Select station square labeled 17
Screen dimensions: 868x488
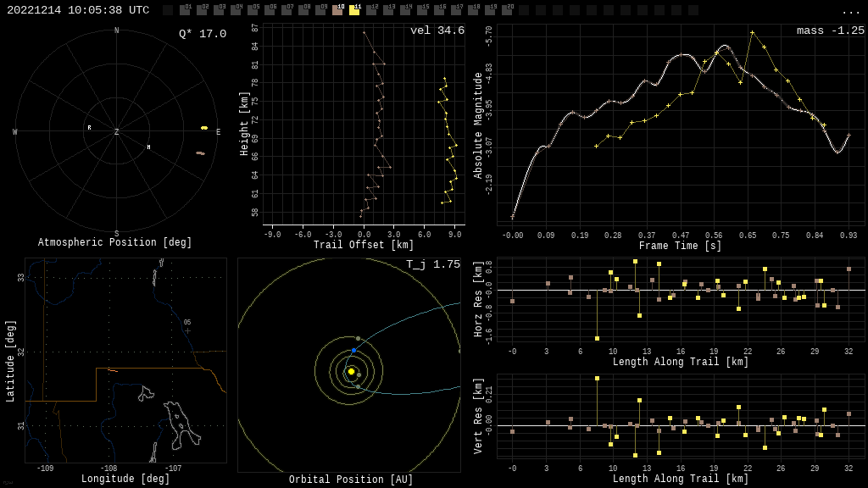456,10
